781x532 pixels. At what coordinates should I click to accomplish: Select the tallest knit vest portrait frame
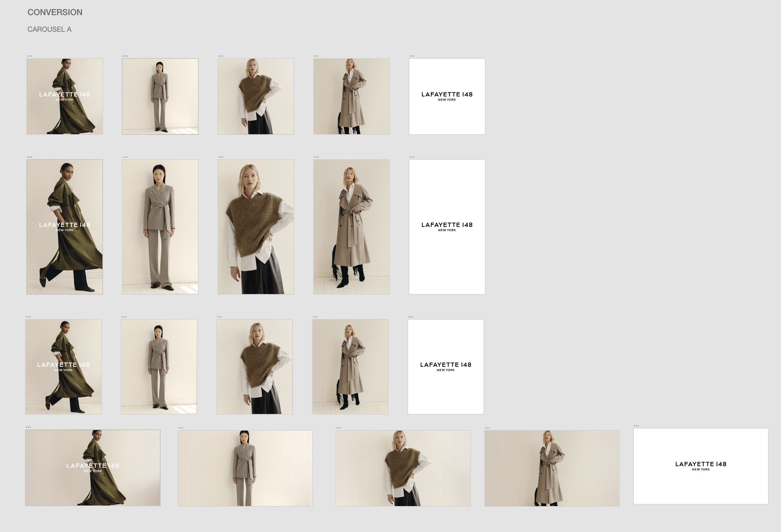(256, 227)
